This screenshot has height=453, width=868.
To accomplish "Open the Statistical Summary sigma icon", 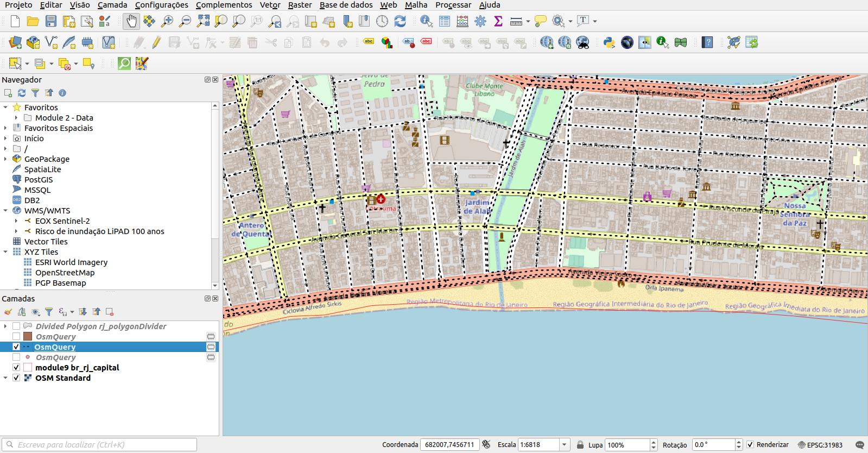I will point(498,21).
